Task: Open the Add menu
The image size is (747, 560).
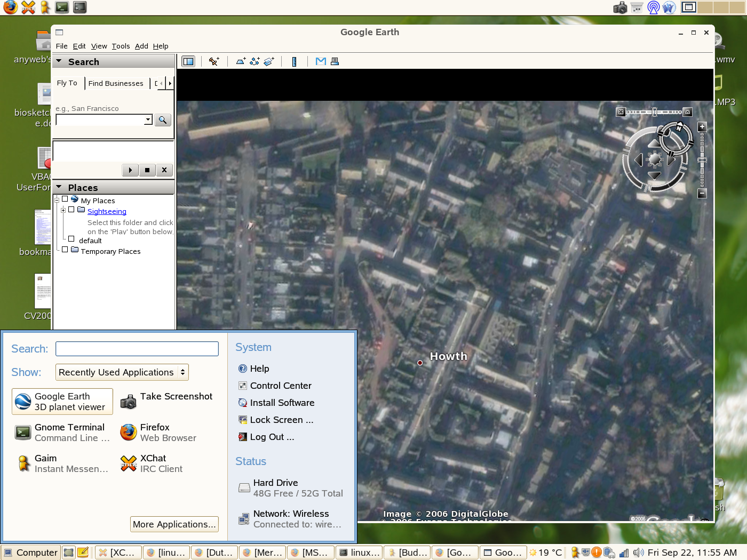Action: (142, 46)
